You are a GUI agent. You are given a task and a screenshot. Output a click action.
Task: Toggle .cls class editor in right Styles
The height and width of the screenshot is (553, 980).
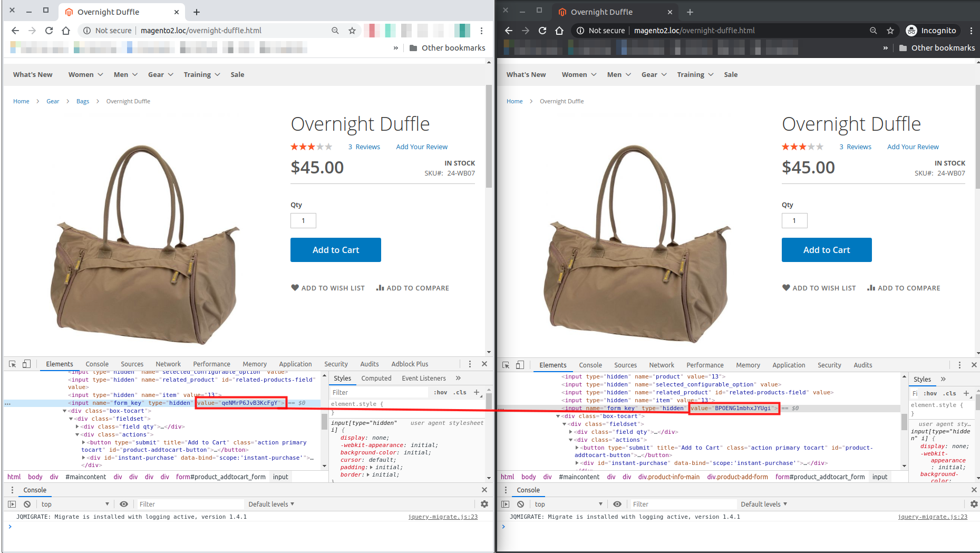(x=949, y=393)
